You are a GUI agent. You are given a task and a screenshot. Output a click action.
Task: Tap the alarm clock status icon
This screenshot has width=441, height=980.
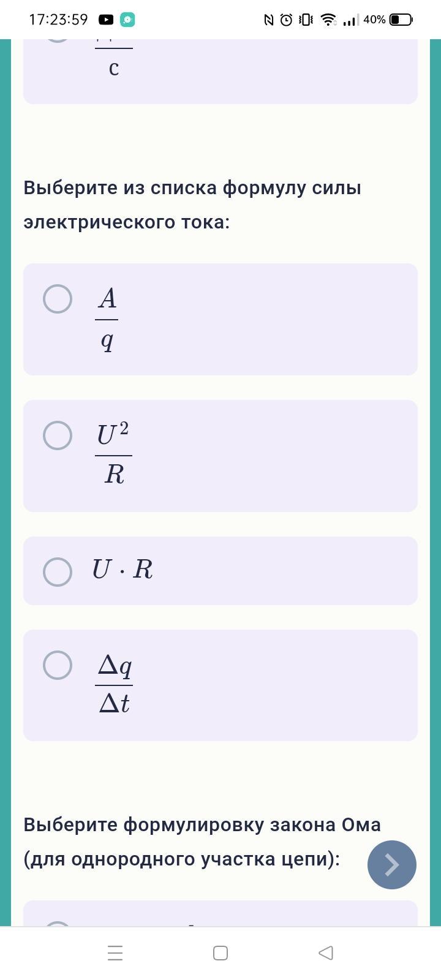point(286,20)
